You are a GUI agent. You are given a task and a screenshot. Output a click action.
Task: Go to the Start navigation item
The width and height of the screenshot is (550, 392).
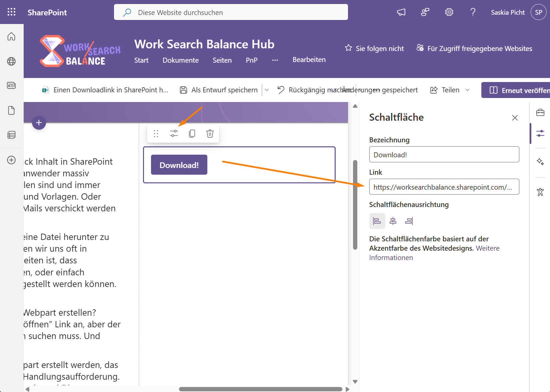(141, 60)
